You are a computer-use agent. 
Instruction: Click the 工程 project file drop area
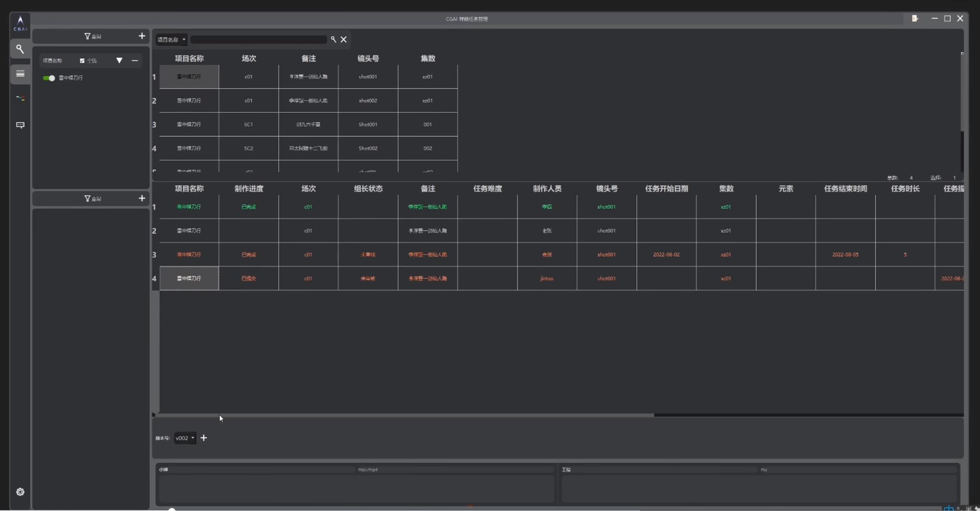tap(759, 488)
